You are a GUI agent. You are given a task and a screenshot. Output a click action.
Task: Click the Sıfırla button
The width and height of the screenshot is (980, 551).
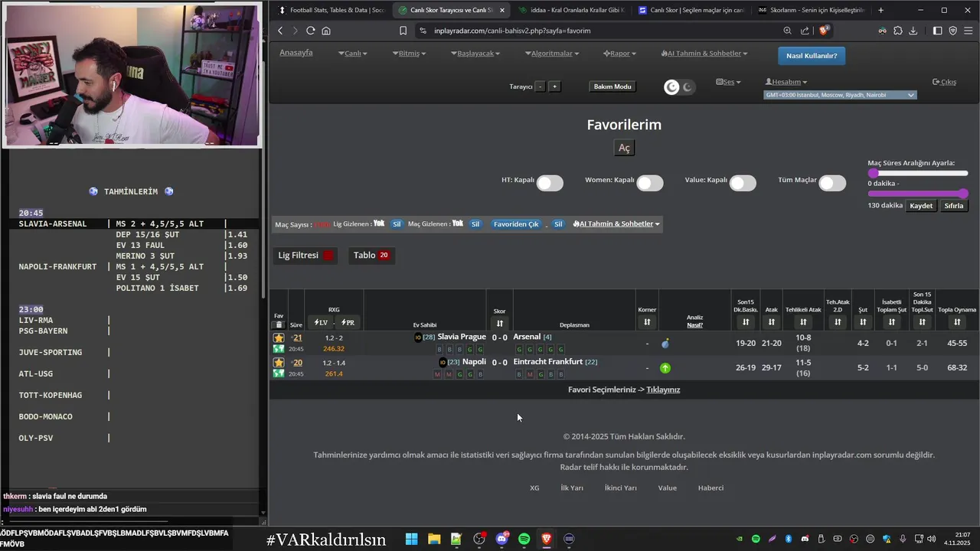(954, 206)
